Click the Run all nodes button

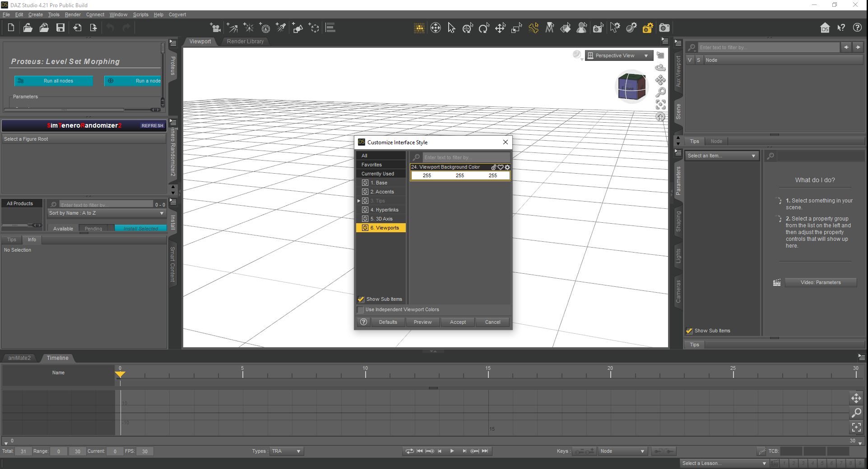click(x=54, y=81)
